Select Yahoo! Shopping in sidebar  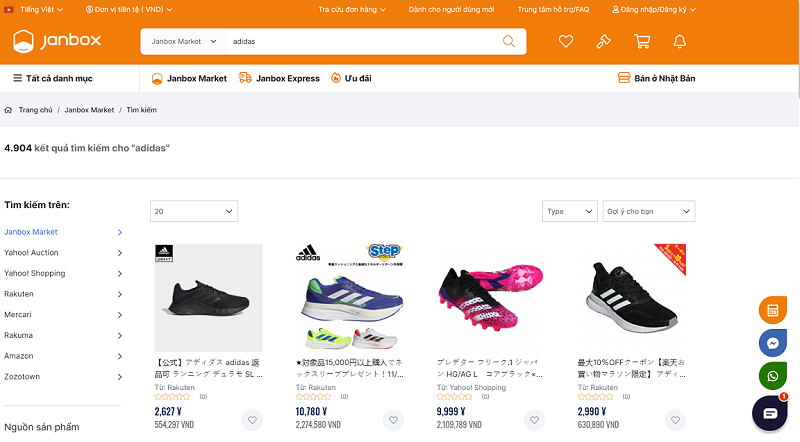tap(35, 273)
